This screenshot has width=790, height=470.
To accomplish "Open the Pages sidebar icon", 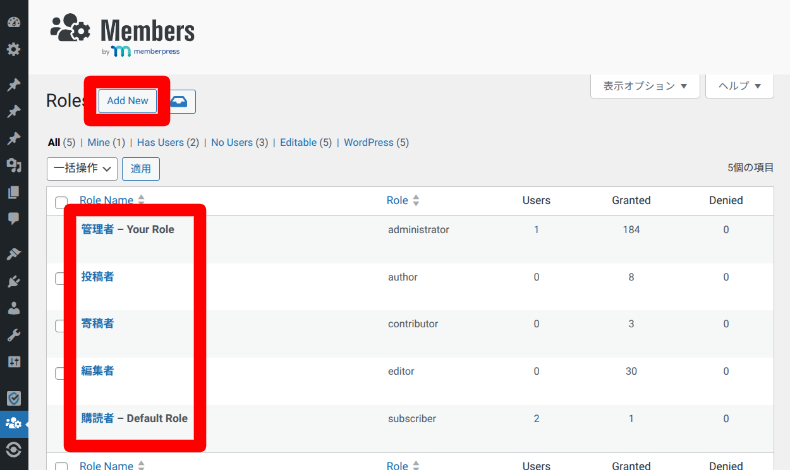I will [14, 192].
